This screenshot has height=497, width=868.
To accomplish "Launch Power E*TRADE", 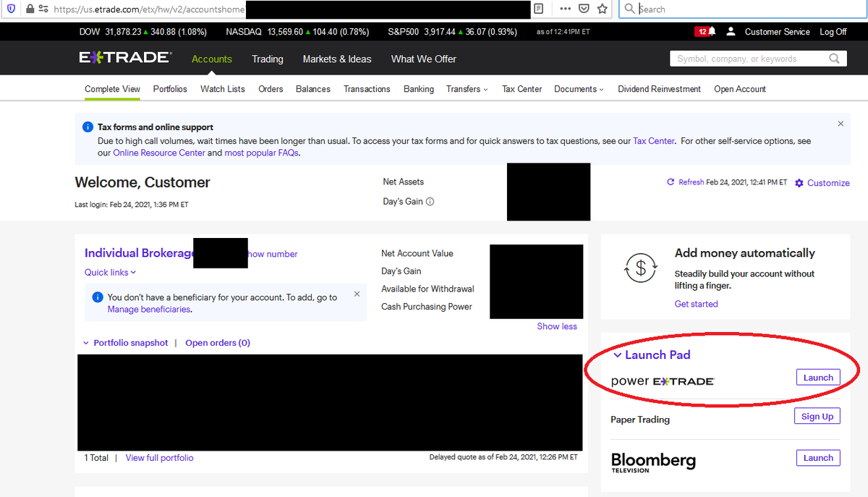I will pos(818,378).
